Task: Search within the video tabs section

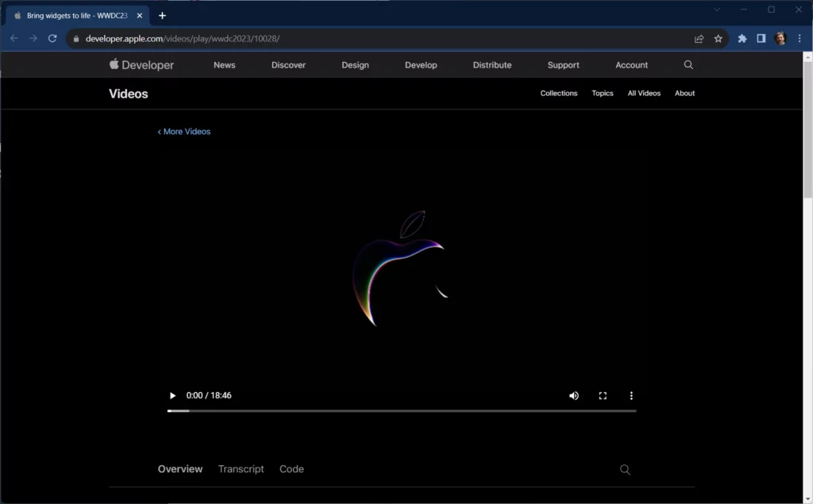Action: click(625, 470)
